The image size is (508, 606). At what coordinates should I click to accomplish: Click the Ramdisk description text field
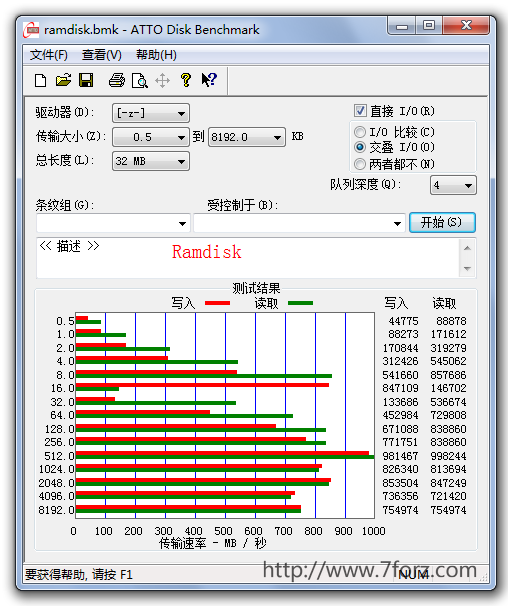(247, 258)
